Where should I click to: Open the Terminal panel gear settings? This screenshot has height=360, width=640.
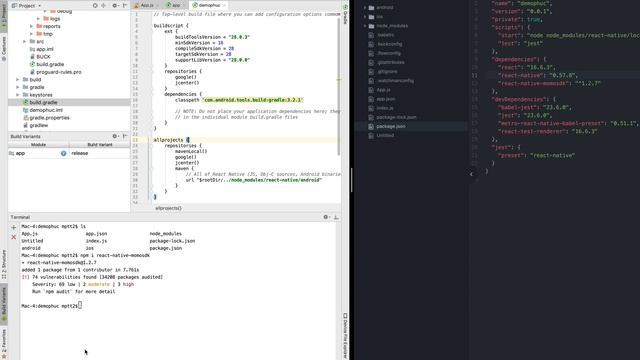click(x=326, y=217)
